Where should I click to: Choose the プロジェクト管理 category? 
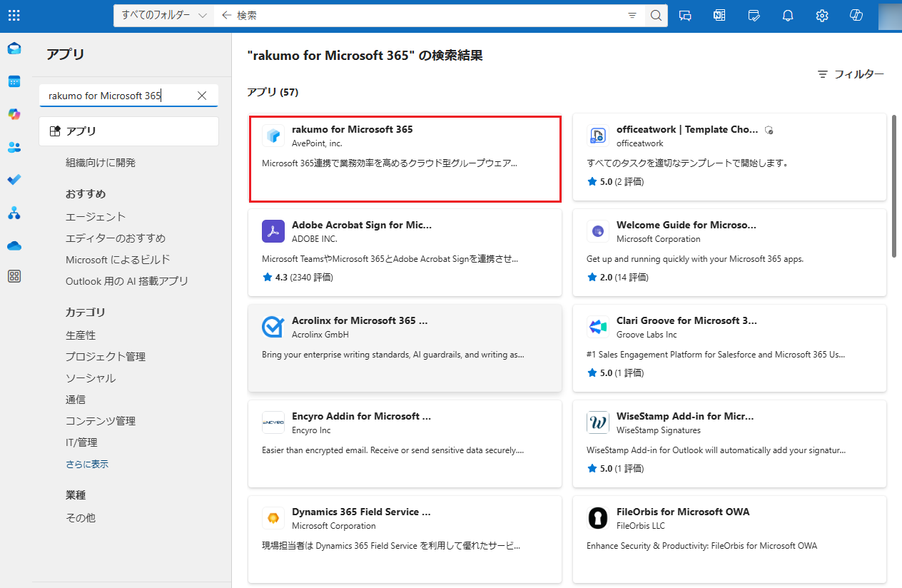(106, 357)
